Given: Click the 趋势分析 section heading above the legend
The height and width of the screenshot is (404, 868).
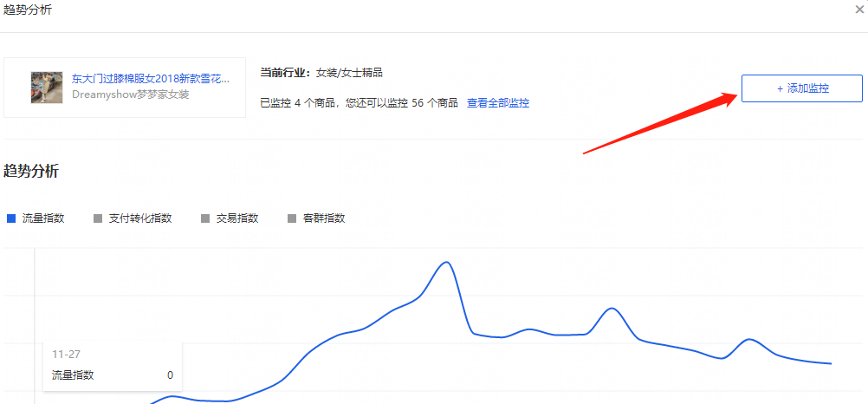Looking at the screenshot, I should pos(31,172).
